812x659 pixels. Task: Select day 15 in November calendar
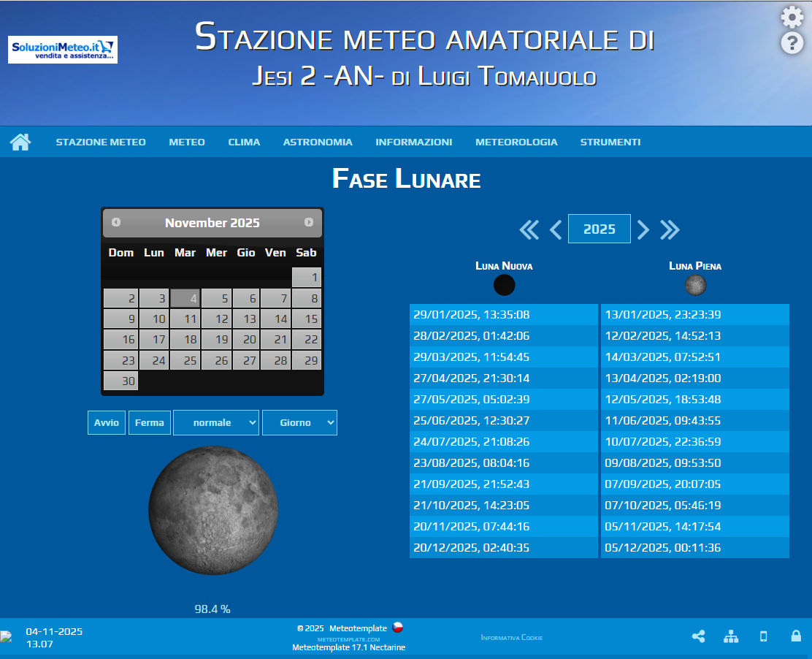[x=307, y=319]
